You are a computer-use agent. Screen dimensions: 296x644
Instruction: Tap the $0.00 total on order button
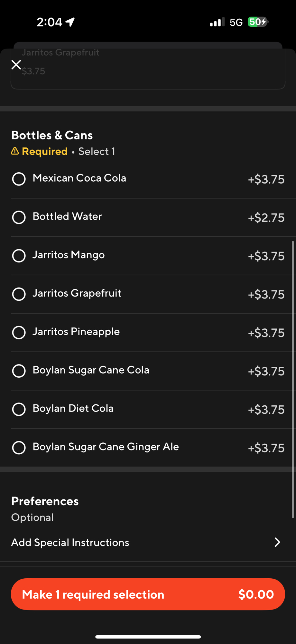pyautogui.click(x=256, y=594)
